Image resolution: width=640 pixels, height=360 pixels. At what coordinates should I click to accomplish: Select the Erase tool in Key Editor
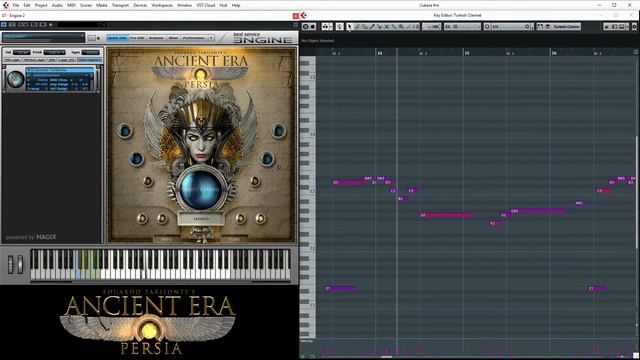click(x=364, y=27)
